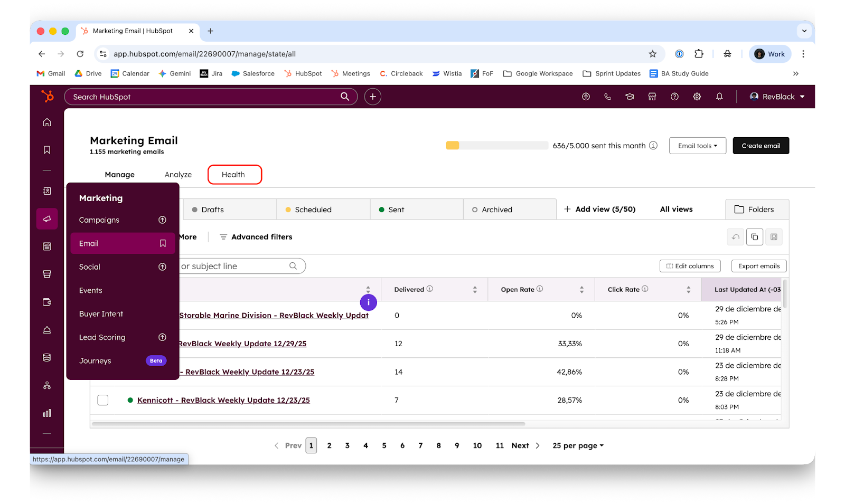Open the Content sidebar icon
Image resolution: width=845 pixels, height=504 pixels.
click(47, 246)
